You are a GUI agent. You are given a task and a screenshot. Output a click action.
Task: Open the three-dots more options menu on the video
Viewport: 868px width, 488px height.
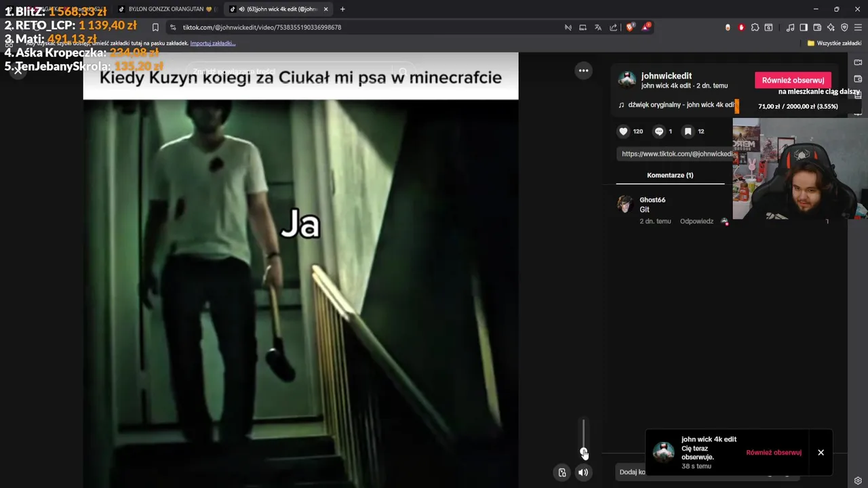pyautogui.click(x=583, y=70)
